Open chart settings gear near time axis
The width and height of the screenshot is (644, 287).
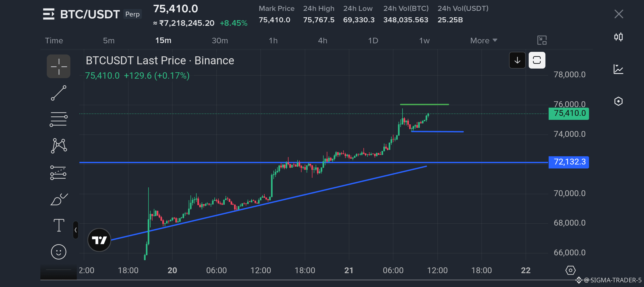pyautogui.click(x=570, y=270)
